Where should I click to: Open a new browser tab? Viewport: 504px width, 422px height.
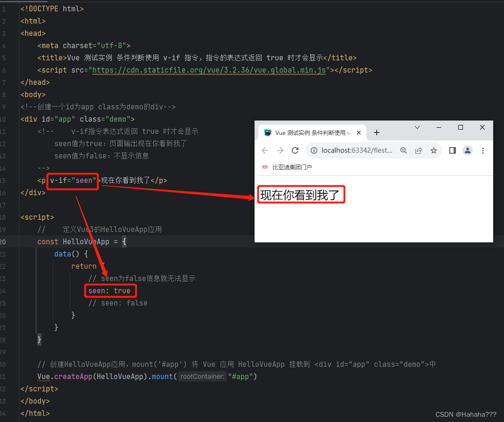point(377,132)
